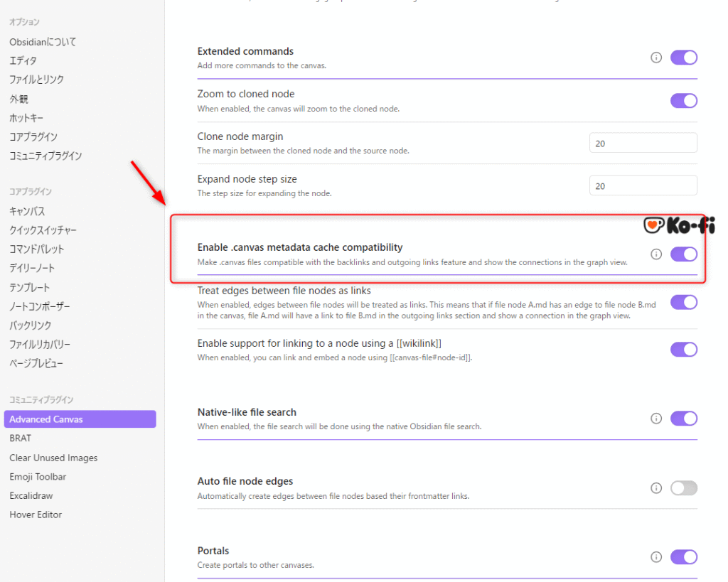Turn off Zoom to cloned node
The image size is (728, 582).
click(x=683, y=100)
